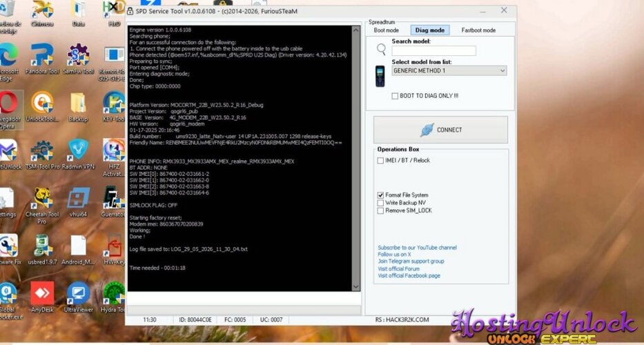Launch the UnlockTool shortcut

tap(42, 106)
